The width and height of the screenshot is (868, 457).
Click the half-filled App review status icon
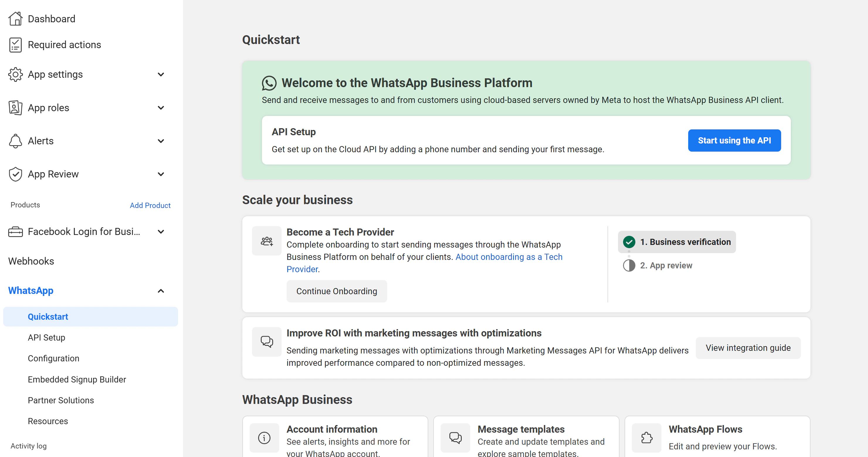pos(629,265)
